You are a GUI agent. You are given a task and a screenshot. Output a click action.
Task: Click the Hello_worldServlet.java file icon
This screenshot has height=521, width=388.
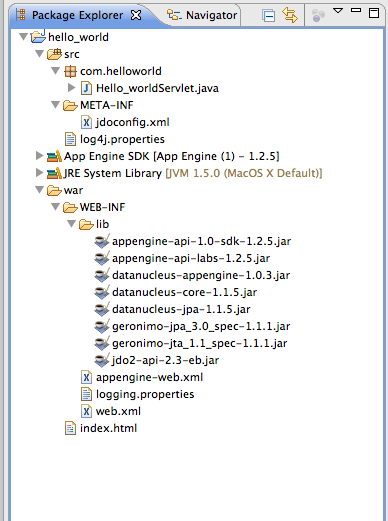tap(86, 88)
